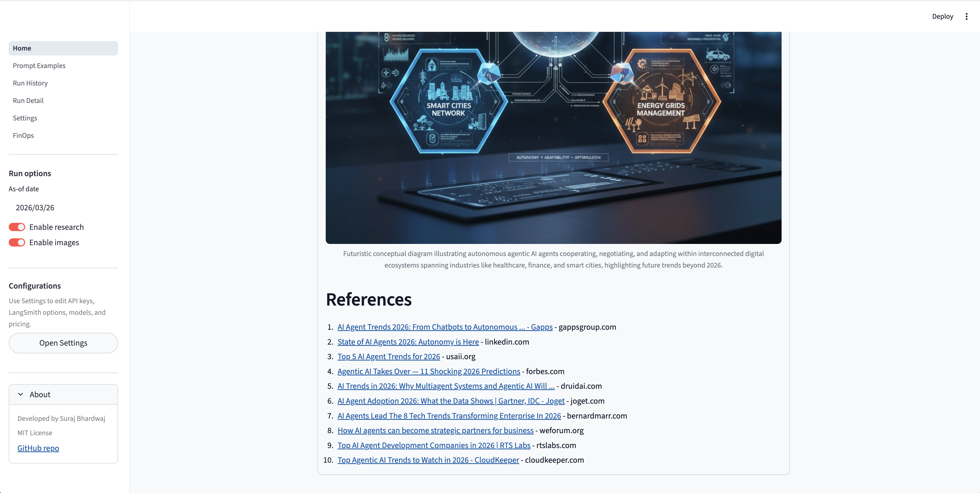Open the Run History page
The height and width of the screenshot is (493, 980).
[x=30, y=83]
